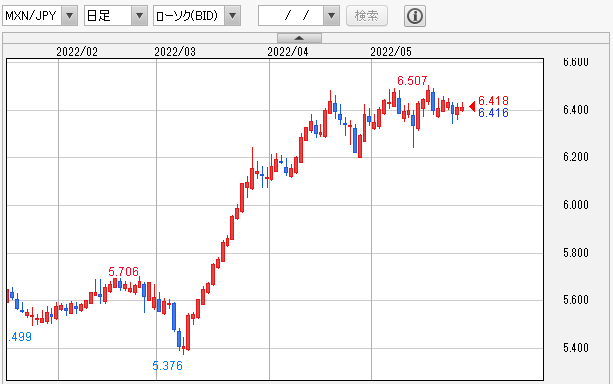Click the .499 low label at chart left
The width and height of the screenshot is (613, 384).
click(20, 337)
